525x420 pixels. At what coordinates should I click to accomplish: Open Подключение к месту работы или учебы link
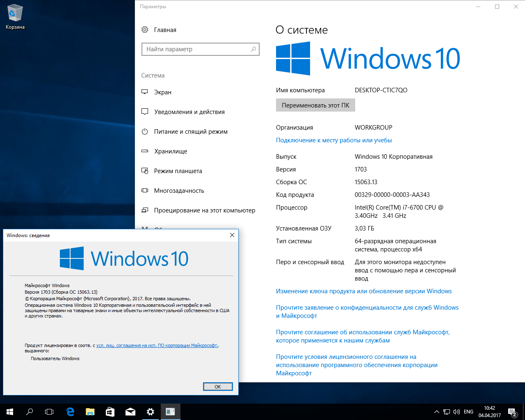[x=334, y=140]
